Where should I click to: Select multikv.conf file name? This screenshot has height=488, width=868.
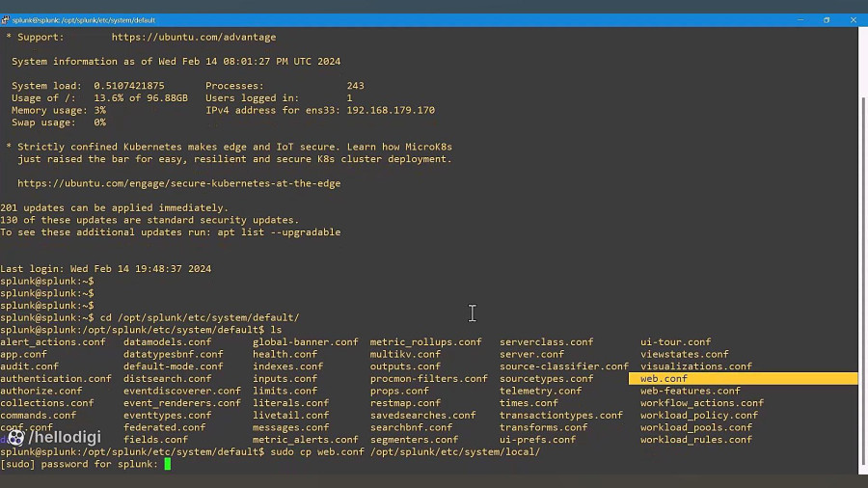[x=405, y=354]
